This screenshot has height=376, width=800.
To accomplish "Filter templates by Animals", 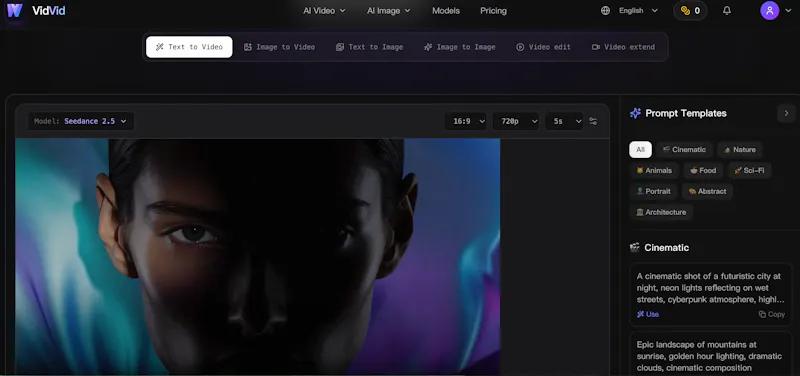I will coord(654,170).
